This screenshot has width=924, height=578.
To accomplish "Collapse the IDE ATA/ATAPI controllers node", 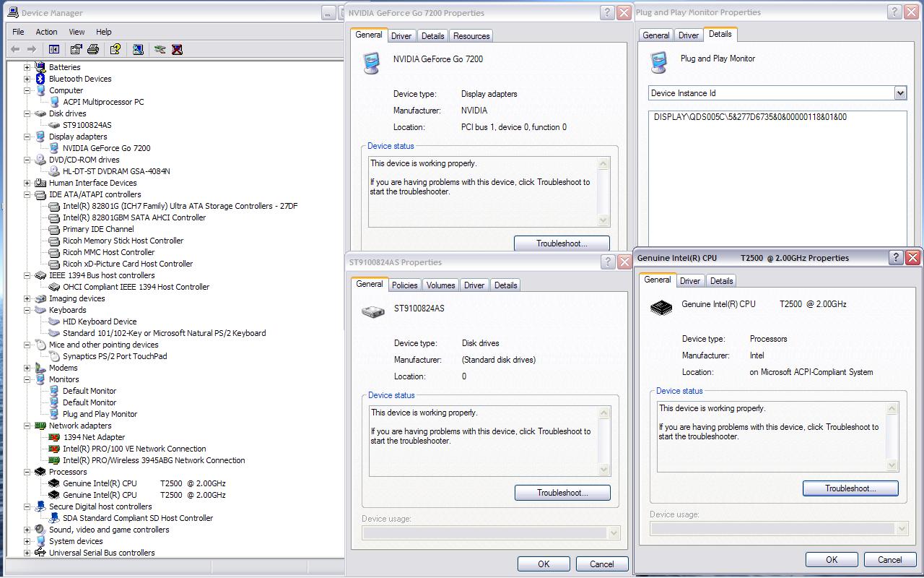I will (27, 194).
